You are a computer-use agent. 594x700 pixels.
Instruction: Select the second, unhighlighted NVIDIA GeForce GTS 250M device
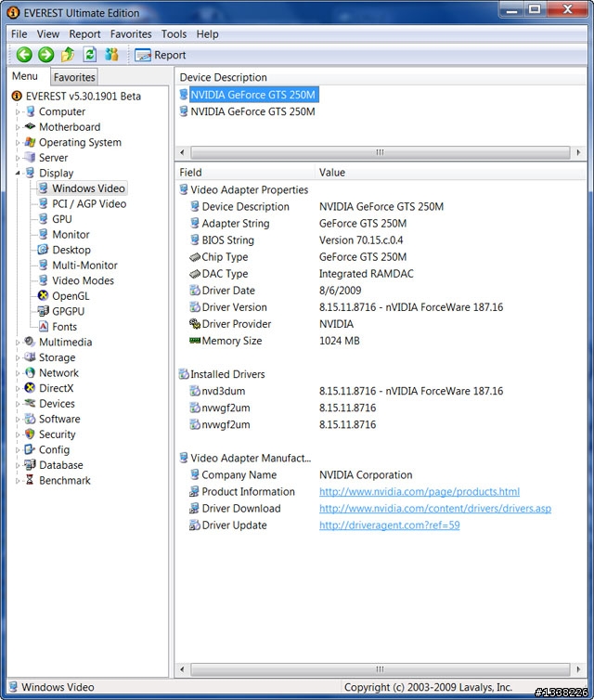[252, 111]
